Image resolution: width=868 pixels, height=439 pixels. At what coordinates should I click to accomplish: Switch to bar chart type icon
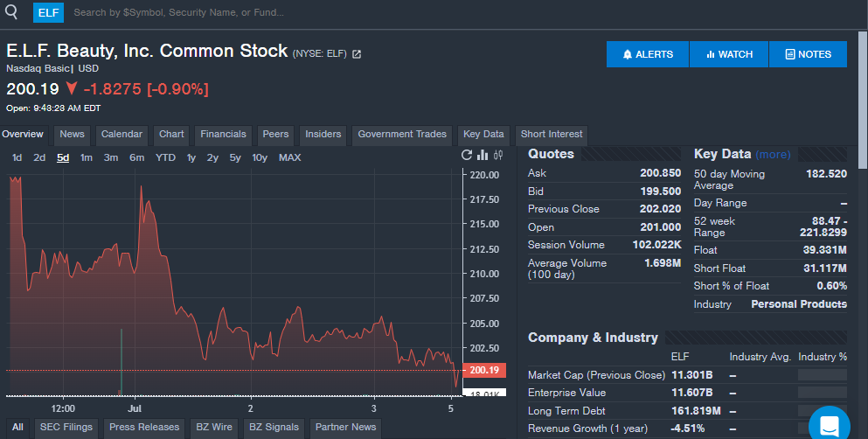(x=483, y=156)
